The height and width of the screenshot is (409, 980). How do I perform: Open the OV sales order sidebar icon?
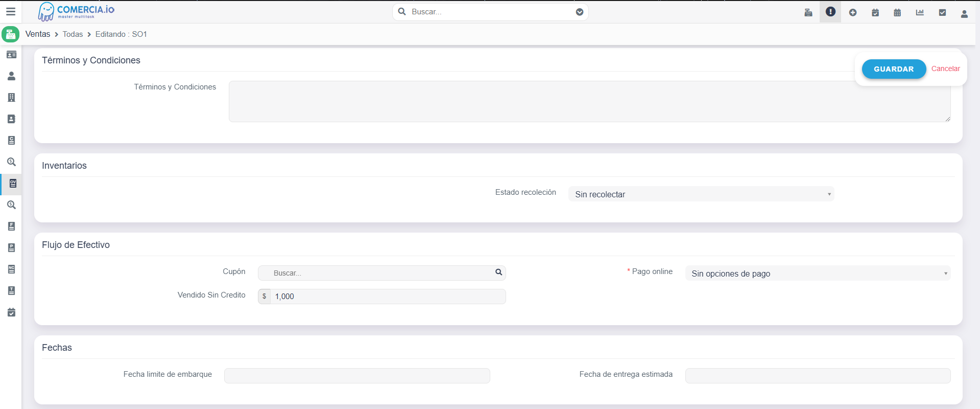click(12, 184)
